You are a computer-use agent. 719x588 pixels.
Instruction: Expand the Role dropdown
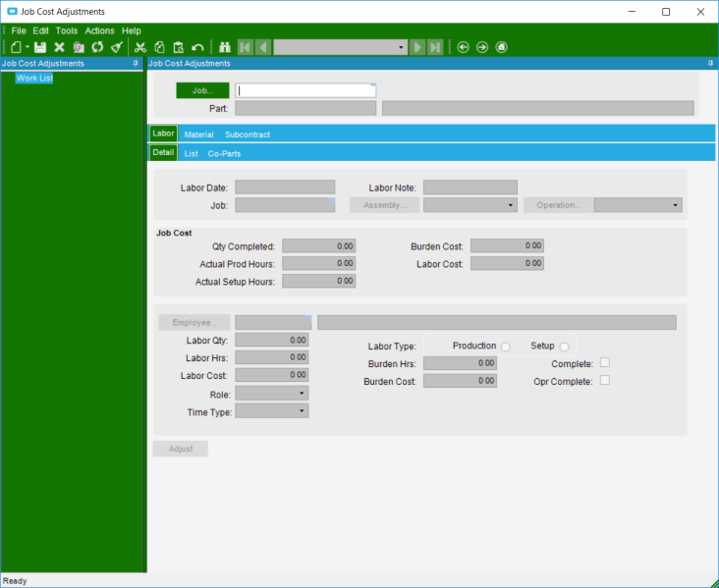[302, 394]
